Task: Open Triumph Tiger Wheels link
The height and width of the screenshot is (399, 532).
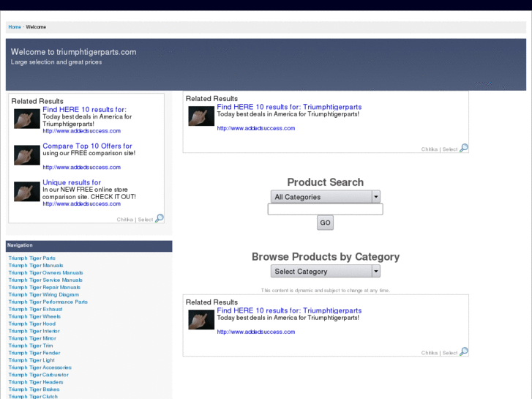Action: tap(34, 316)
